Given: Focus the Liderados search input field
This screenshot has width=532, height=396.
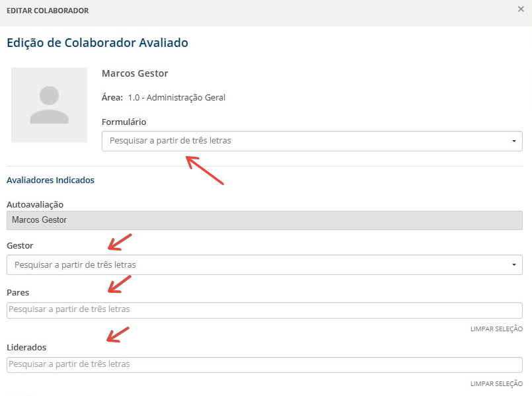Looking at the screenshot, I should click(264, 364).
